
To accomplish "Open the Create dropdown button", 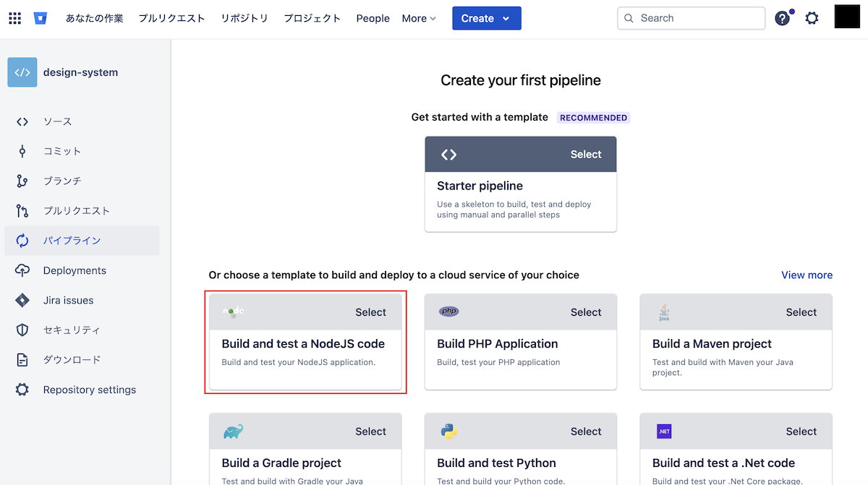I will click(x=486, y=18).
